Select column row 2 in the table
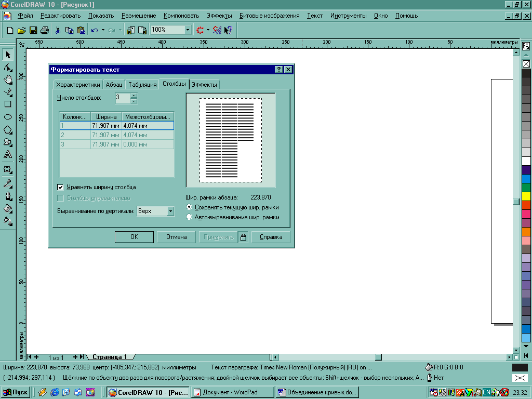Viewport: 532px width, 399px height. 117,135
